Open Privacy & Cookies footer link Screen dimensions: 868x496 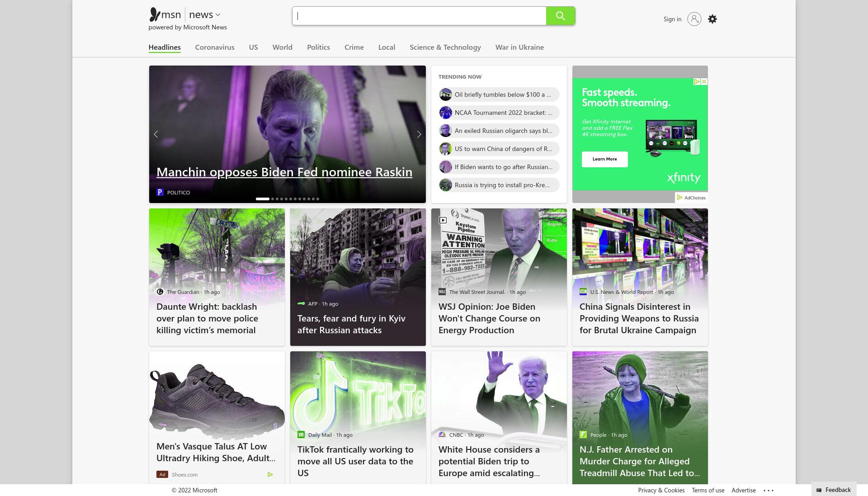[661, 490]
